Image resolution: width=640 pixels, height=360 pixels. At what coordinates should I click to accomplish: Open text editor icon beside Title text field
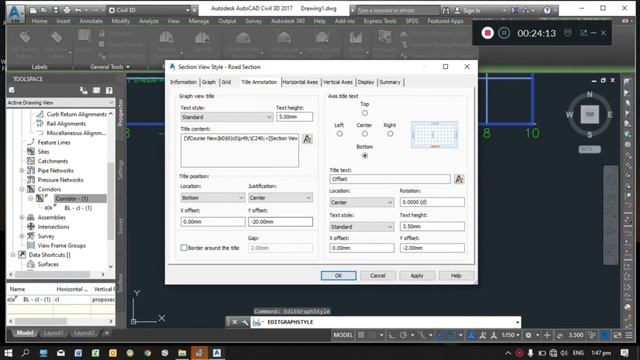point(459,179)
